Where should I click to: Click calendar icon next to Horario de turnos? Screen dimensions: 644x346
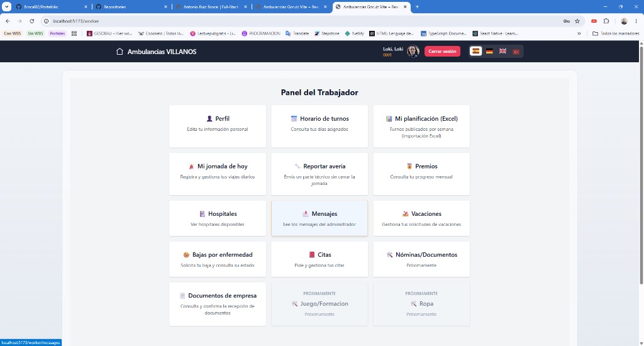pos(294,118)
